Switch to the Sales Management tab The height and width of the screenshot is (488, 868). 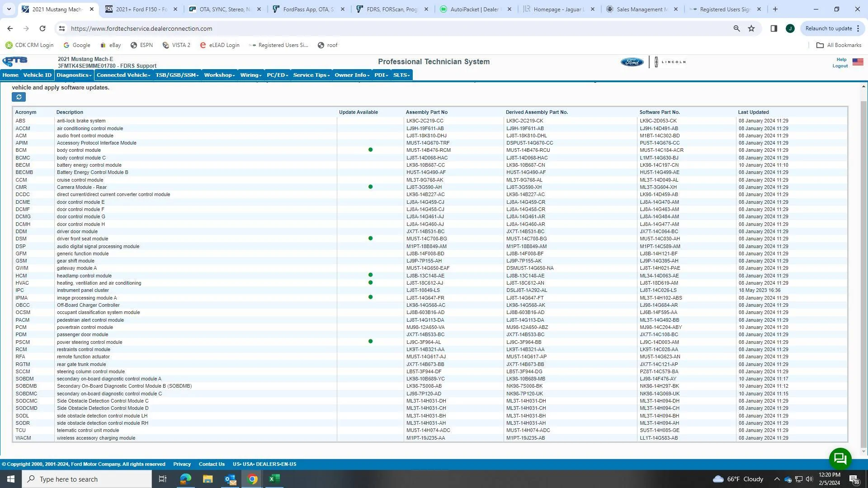[642, 9]
